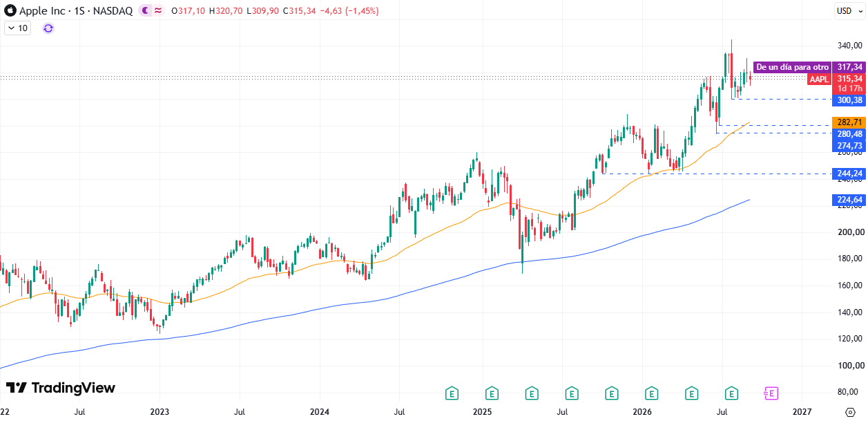This screenshot has width=868, height=421.
Task: Click the green earnings marker just right of 2025
Action: pos(492,393)
